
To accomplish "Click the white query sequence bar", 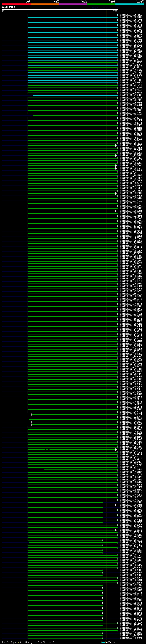I will pos(60,9).
